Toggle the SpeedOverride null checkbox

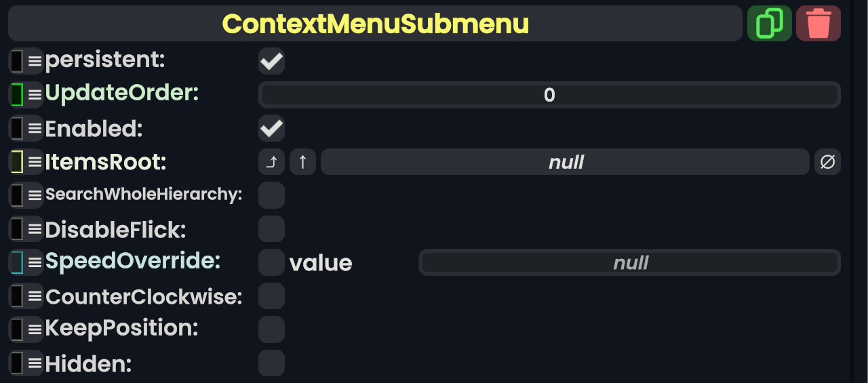(271, 262)
